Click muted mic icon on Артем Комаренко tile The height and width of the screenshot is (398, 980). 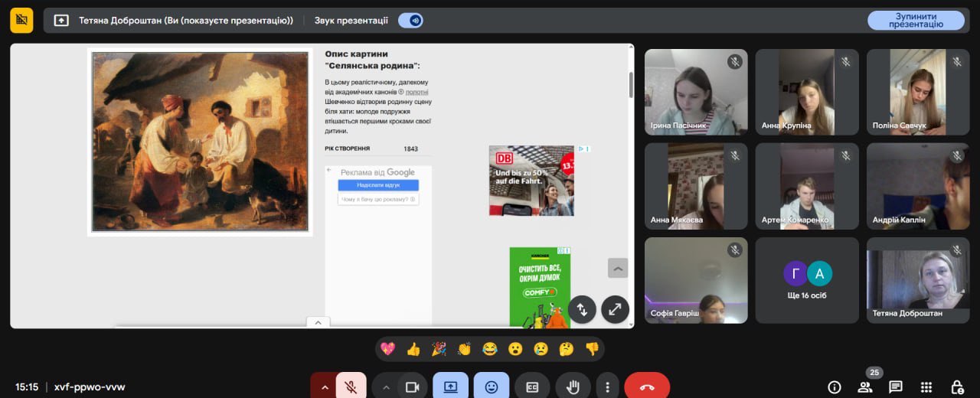point(846,156)
